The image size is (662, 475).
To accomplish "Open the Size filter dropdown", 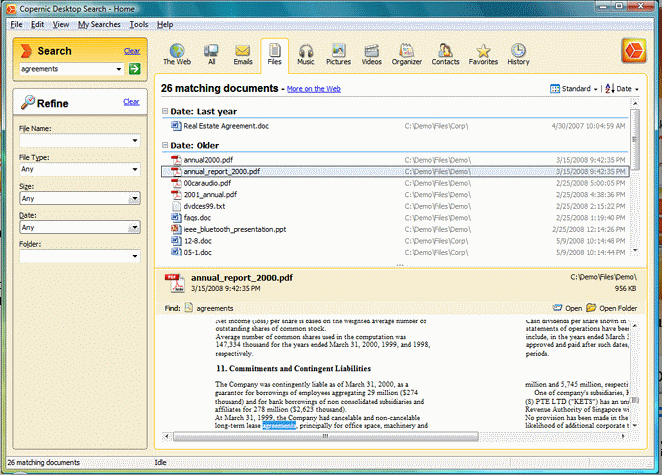I will pyautogui.click(x=134, y=198).
